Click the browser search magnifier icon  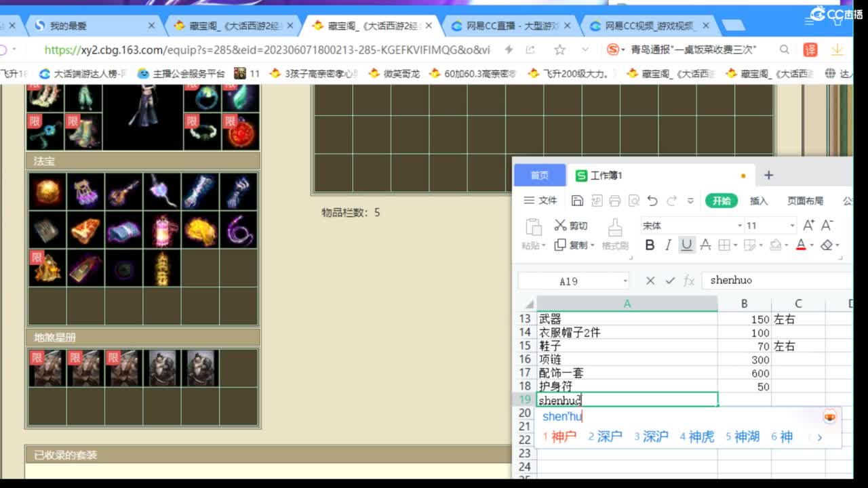[x=785, y=49]
